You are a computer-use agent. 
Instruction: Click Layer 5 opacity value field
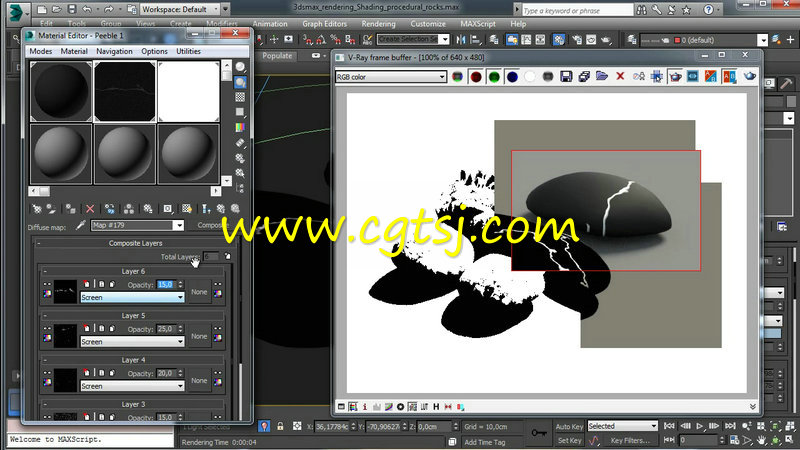[x=166, y=329]
